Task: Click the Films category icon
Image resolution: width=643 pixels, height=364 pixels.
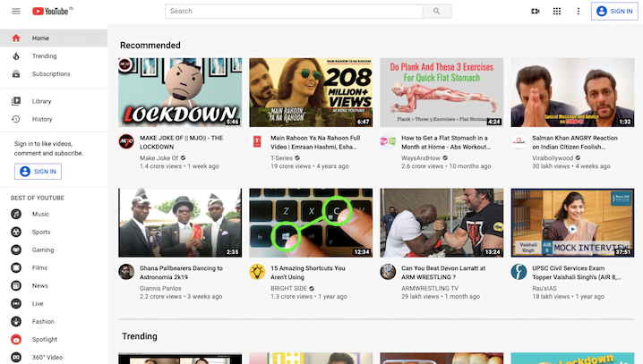Action: click(x=16, y=267)
